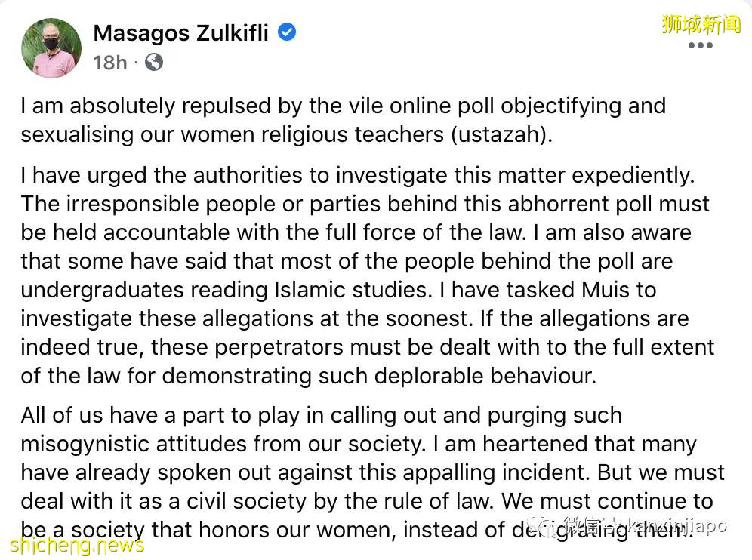Click the globe public privacy icon

click(153, 62)
